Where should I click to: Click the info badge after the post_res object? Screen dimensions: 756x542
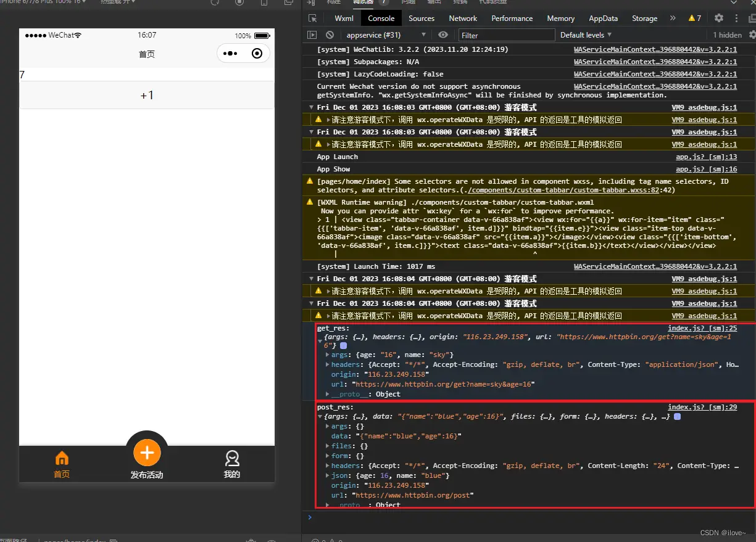pos(677,417)
